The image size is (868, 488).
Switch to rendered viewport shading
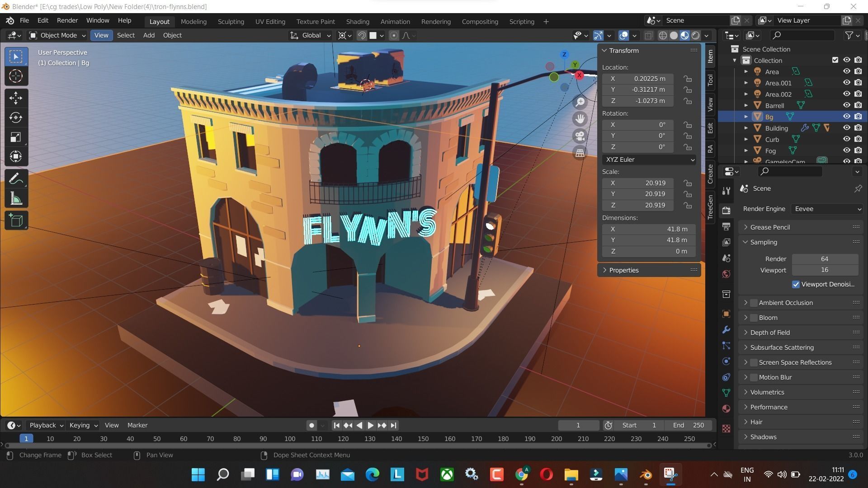pos(696,35)
